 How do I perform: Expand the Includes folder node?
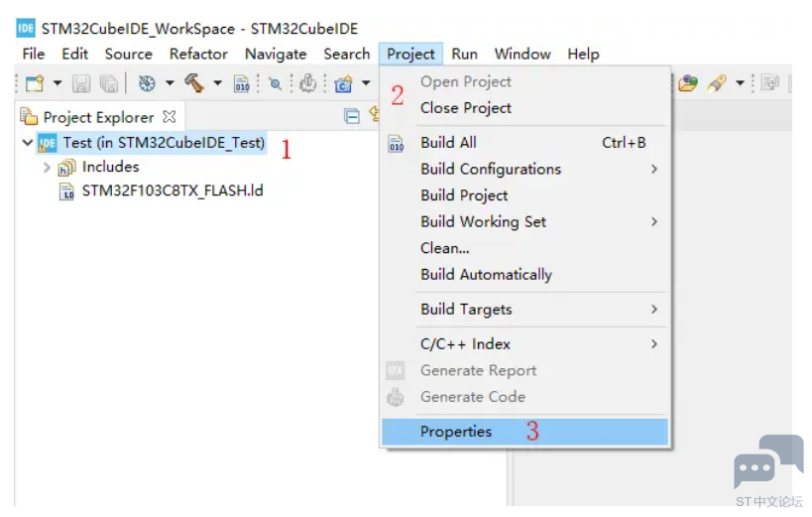(47, 168)
